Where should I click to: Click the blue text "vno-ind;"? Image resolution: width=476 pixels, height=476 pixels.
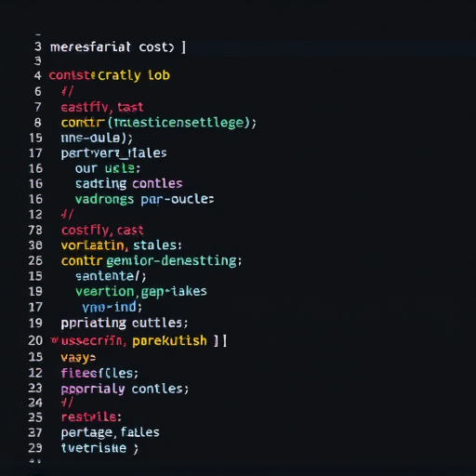[112, 307]
